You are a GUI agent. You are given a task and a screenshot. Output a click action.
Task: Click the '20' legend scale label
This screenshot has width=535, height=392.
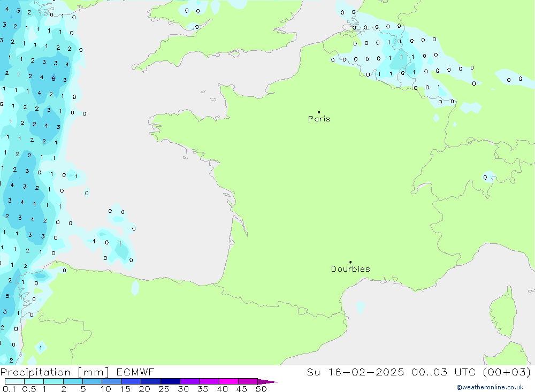[144, 389]
